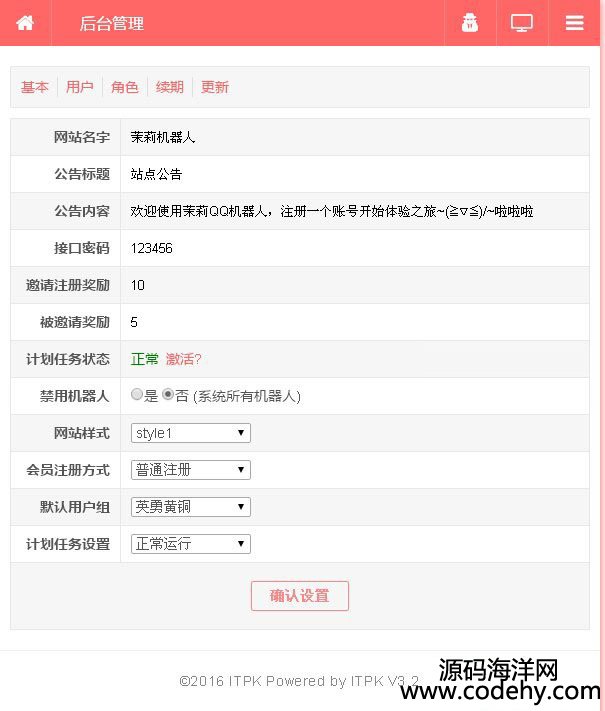Image resolution: width=605 pixels, height=711 pixels.
Task: Click the 邀请注册奖励 input field
Action: click(355, 285)
